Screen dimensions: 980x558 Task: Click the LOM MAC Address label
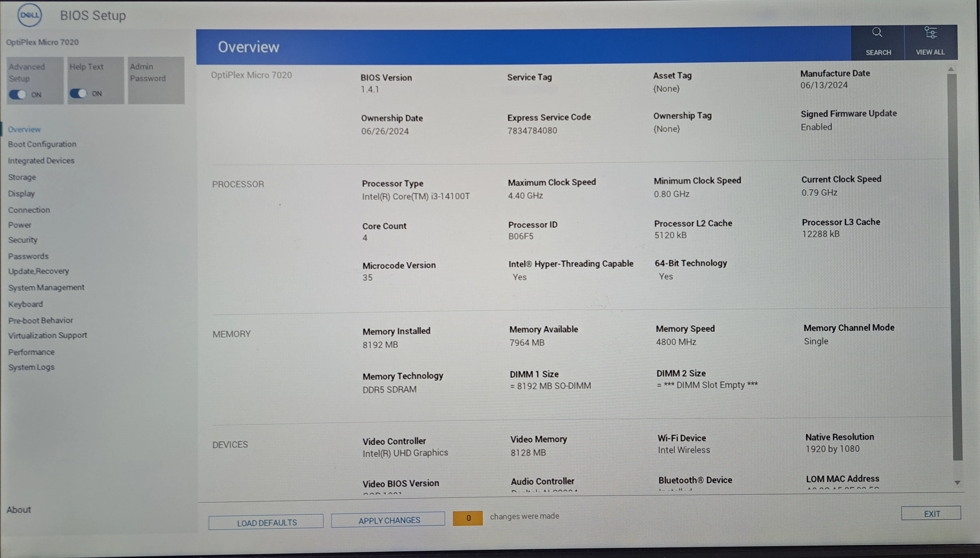843,479
